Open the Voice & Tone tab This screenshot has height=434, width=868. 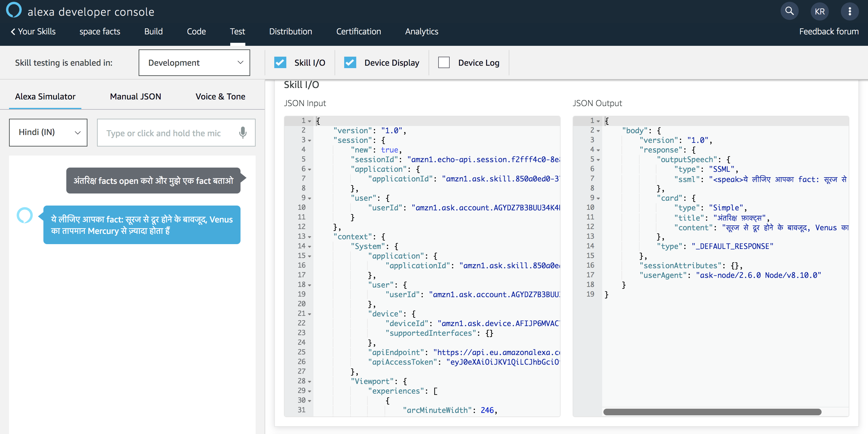click(220, 96)
